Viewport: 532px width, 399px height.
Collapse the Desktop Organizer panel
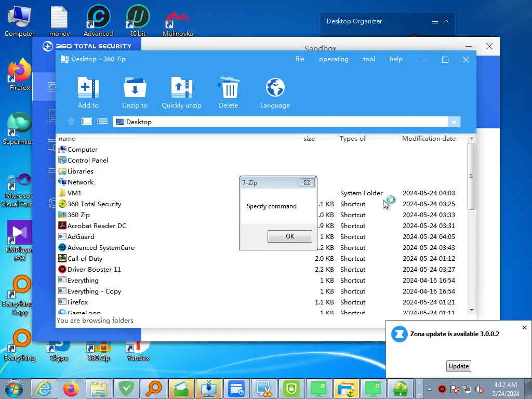pos(446,21)
